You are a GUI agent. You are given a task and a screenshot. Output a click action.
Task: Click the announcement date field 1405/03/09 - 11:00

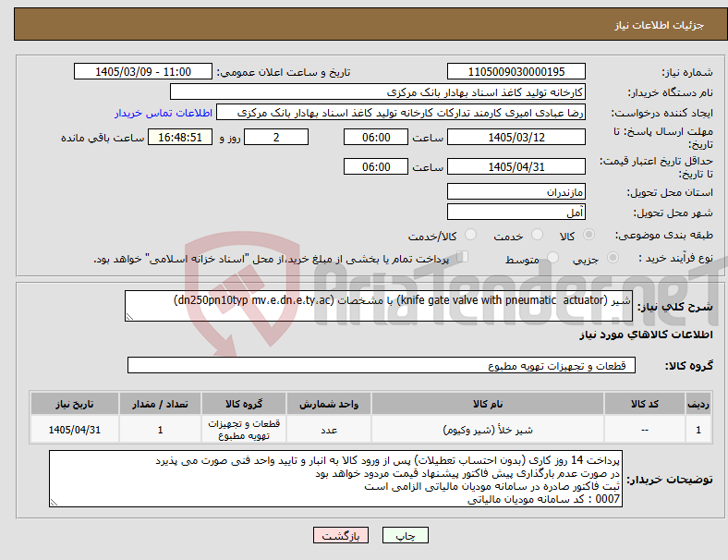tap(143, 71)
